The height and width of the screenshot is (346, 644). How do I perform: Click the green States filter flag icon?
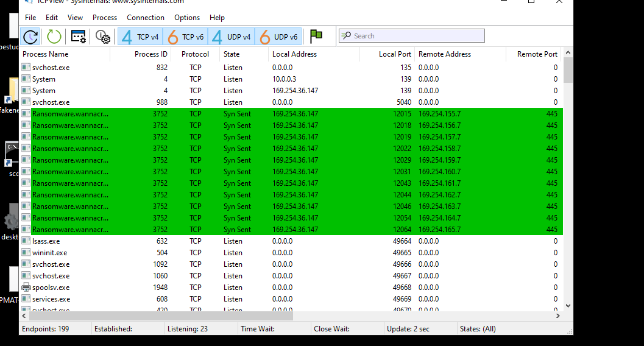click(x=316, y=36)
